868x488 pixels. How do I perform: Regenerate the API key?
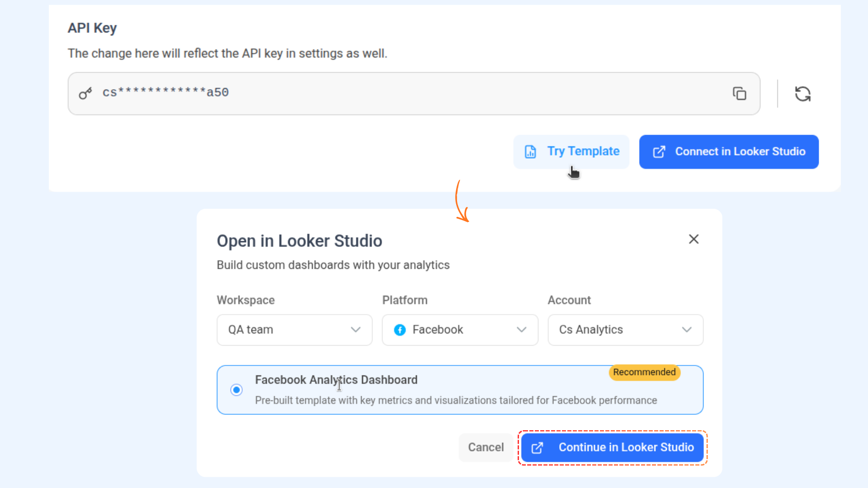tap(803, 94)
